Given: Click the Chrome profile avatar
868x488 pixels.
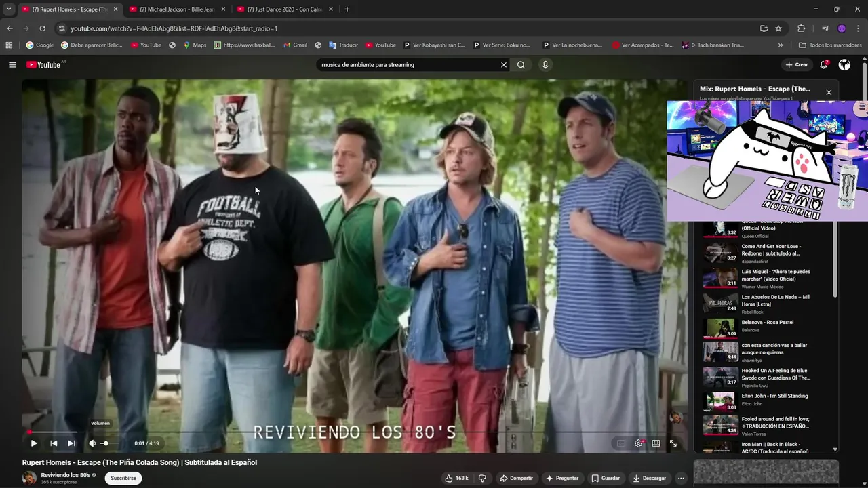Looking at the screenshot, I should 842,28.
